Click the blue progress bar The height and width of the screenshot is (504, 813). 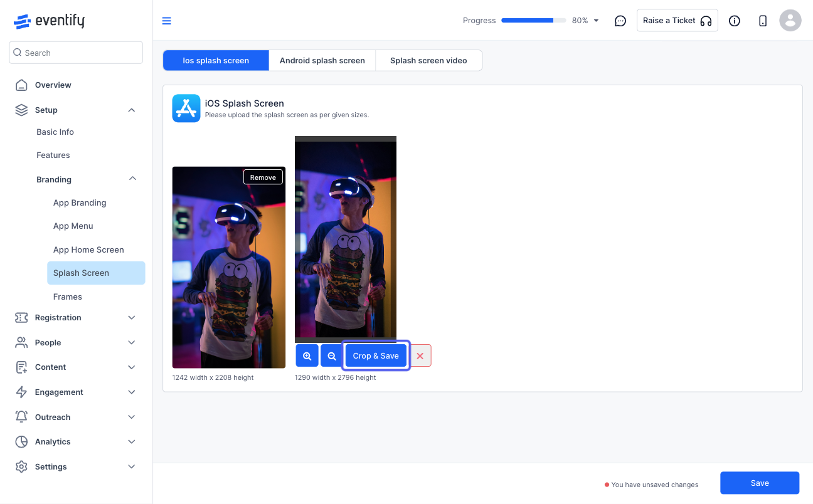click(x=533, y=21)
